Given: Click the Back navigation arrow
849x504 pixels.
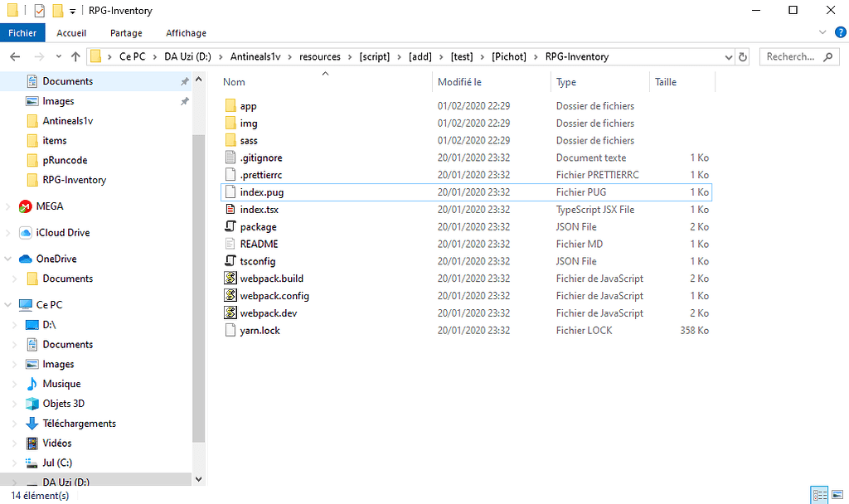Looking at the screenshot, I should (15, 57).
